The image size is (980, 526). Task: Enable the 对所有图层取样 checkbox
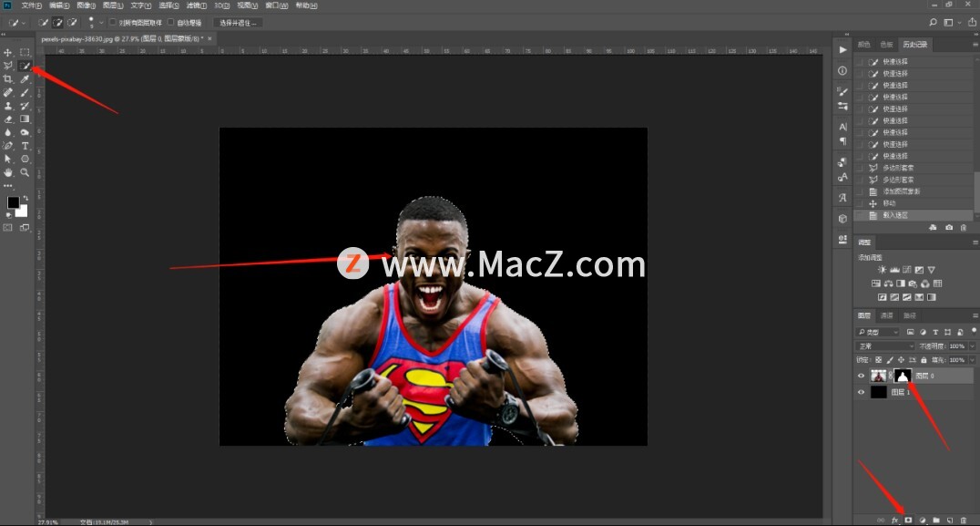(113, 23)
